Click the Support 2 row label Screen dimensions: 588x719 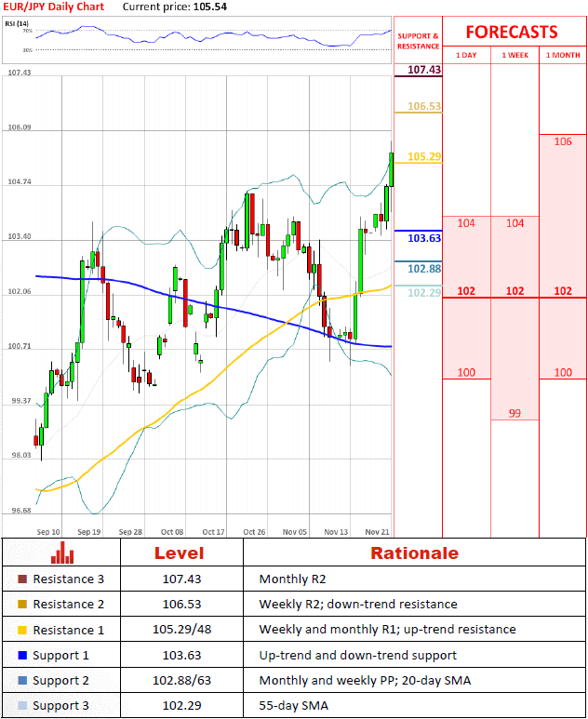tap(60, 681)
